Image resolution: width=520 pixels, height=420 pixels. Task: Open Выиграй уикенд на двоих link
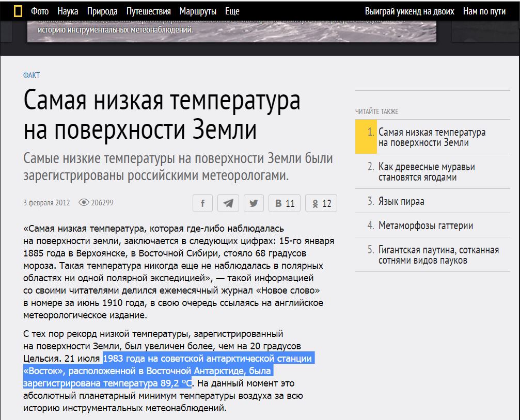(x=409, y=11)
